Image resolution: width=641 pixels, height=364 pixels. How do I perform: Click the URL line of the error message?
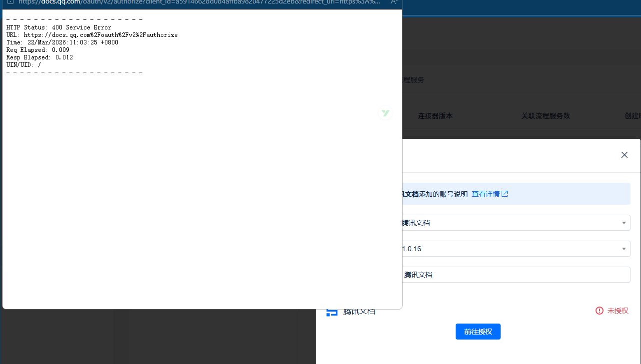(x=92, y=35)
